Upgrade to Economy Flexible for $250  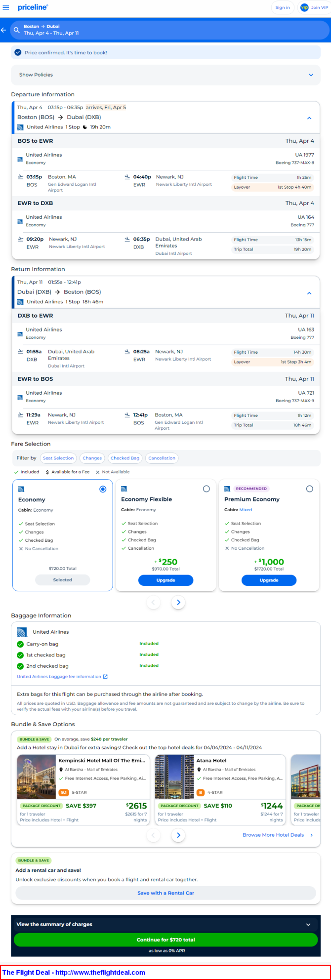coord(165,580)
